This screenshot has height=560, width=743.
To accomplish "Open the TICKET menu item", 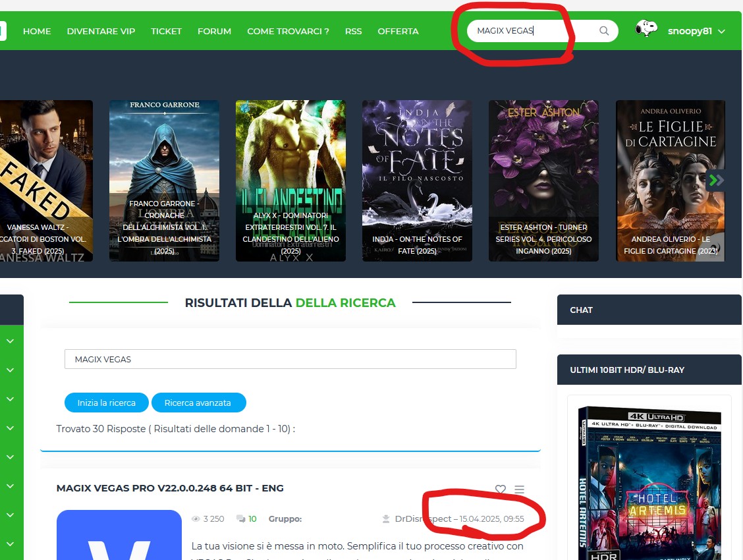I will pyautogui.click(x=167, y=31).
